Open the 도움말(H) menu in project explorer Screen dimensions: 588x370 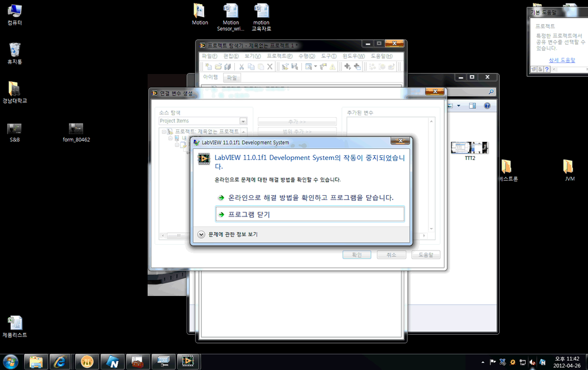point(382,56)
